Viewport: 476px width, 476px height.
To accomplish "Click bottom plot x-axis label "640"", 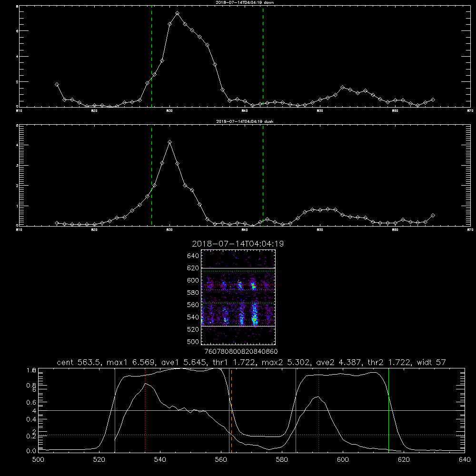I will pyautogui.click(x=465, y=460).
